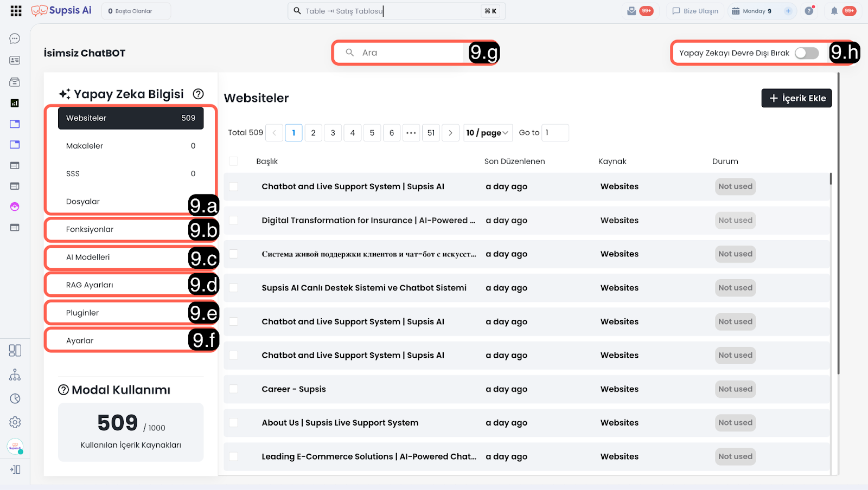Click the help icon beside Yapay Zeka Bilgisi
The width and height of the screenshot is (868, 490).
[x=199, y=94]
